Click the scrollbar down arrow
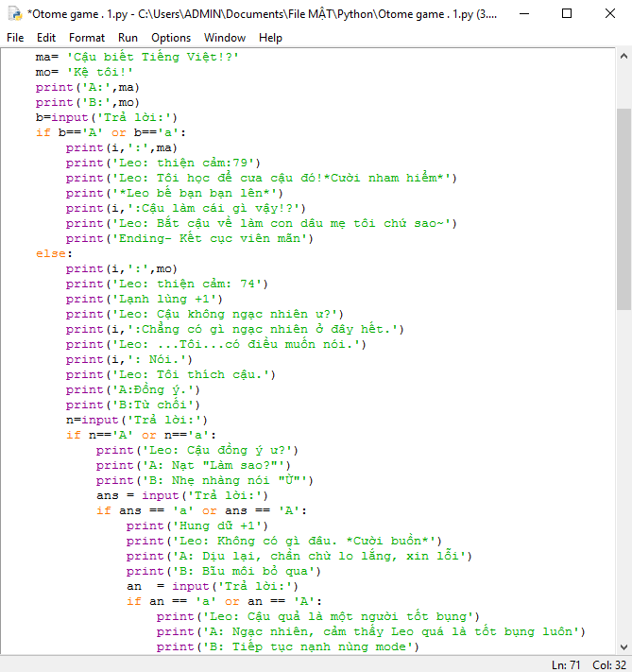 (623, 645)
